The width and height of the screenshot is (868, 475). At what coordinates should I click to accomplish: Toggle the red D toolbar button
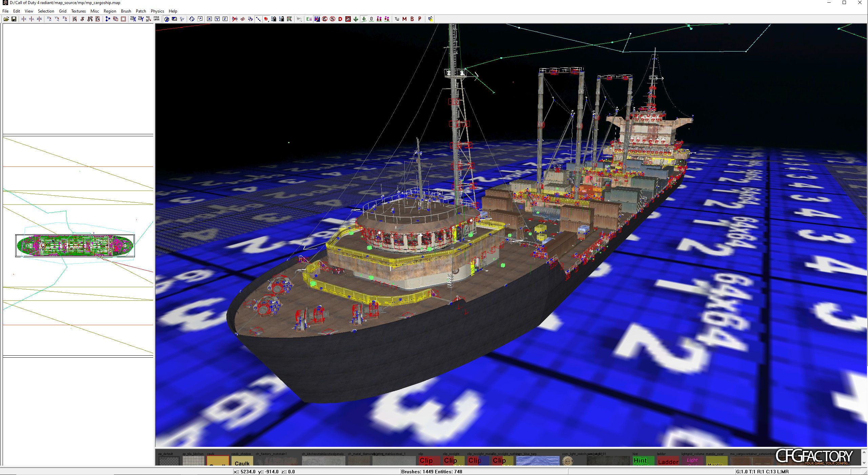[x=340, y=19]
